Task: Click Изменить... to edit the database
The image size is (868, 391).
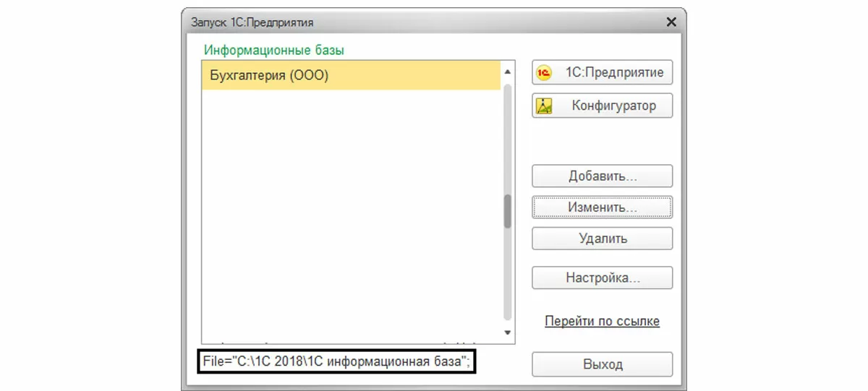Action: pyautogui.click(x=603, y=207)
